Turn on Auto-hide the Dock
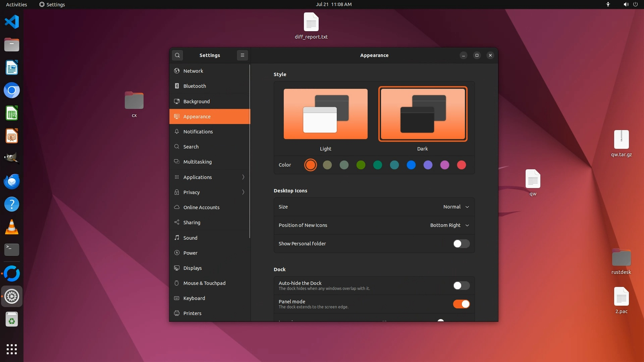 [461, 286]
